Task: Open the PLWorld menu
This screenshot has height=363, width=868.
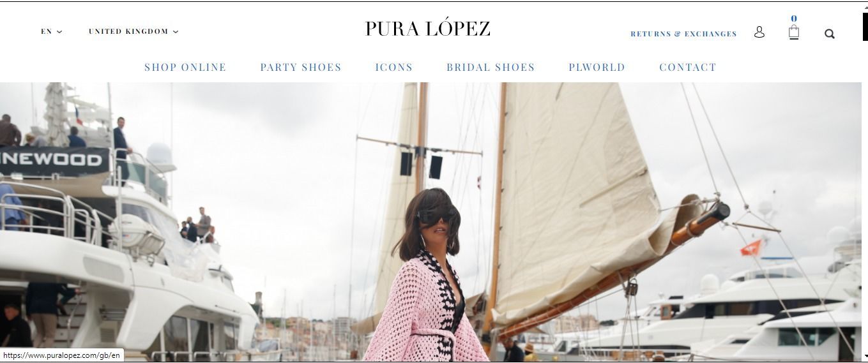Action: click(597, 67)
